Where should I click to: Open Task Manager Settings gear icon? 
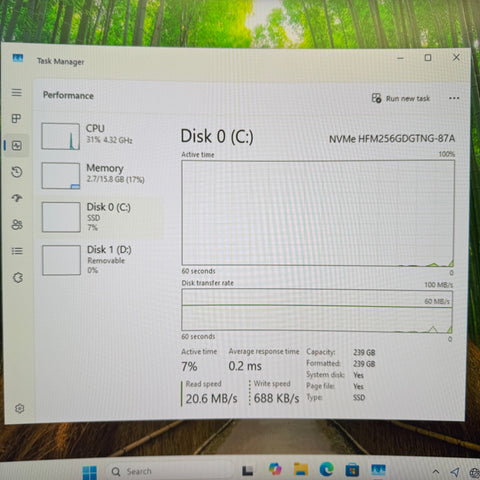[x=19, y=408]
